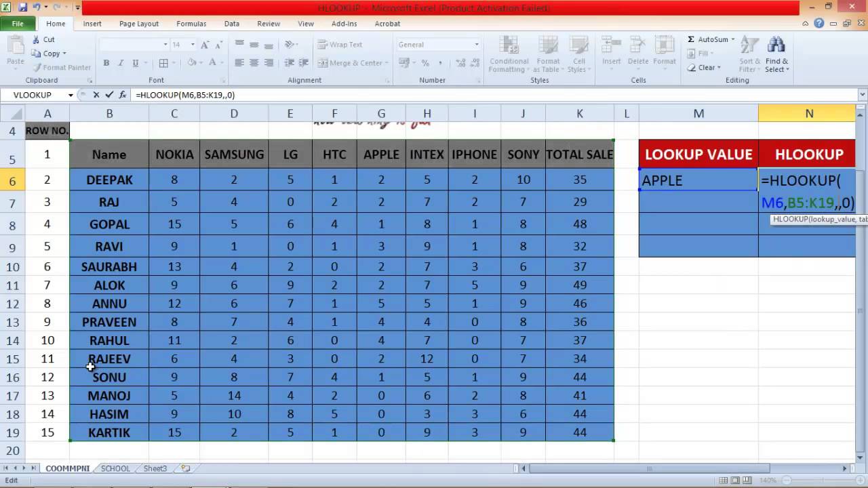Switch to the Sheet3 tab
The width and height of the screenshot is (868, 488).
(155, 468)
